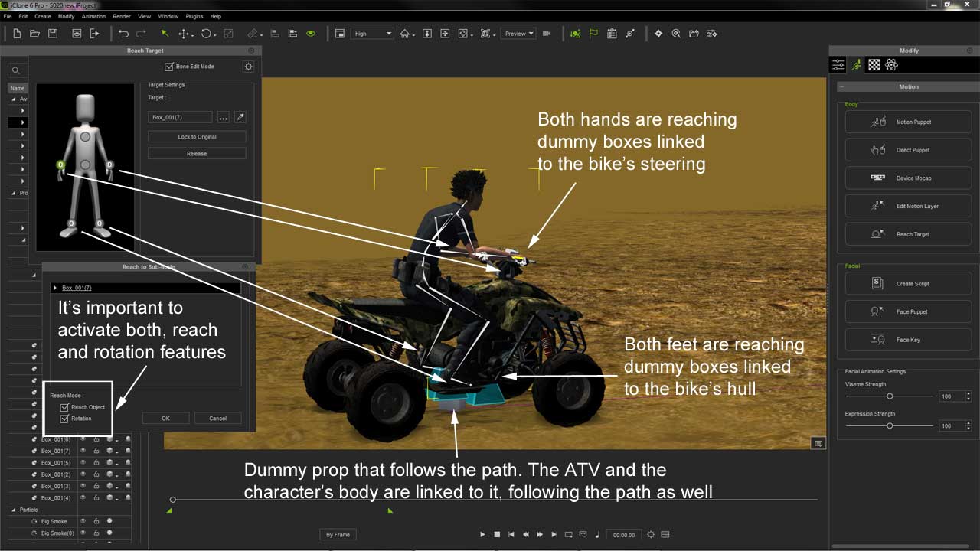
Task: Click the eyedropper pick-target icon
Action: click(240, 117)
